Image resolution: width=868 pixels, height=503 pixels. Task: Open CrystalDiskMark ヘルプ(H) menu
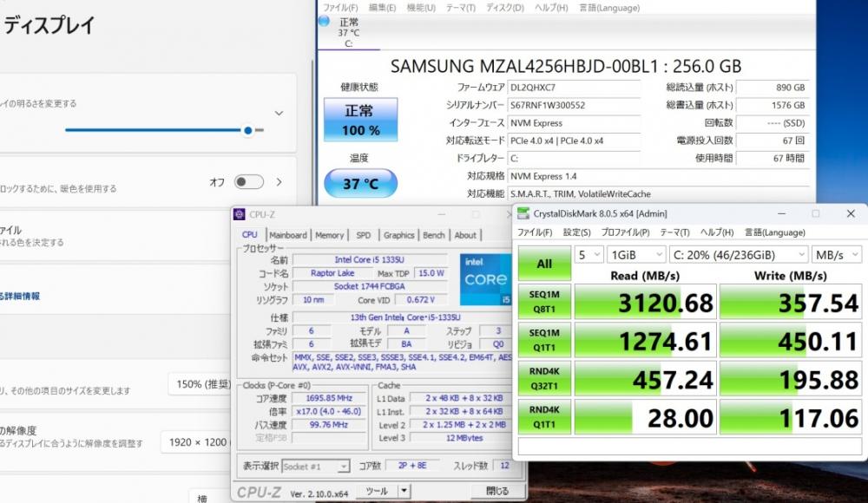717,232
